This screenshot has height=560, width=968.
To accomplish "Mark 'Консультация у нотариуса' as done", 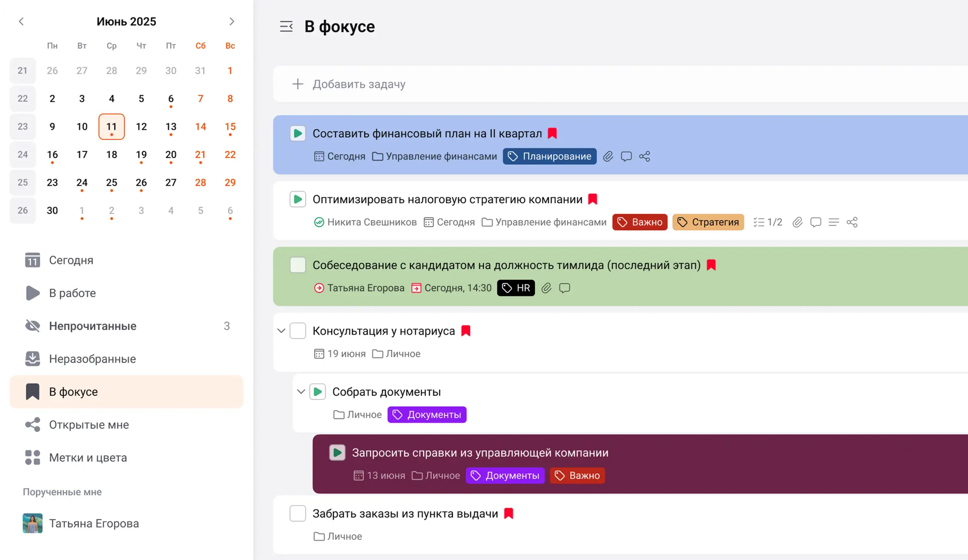I will pyautogui.click(x=298, y=331).
